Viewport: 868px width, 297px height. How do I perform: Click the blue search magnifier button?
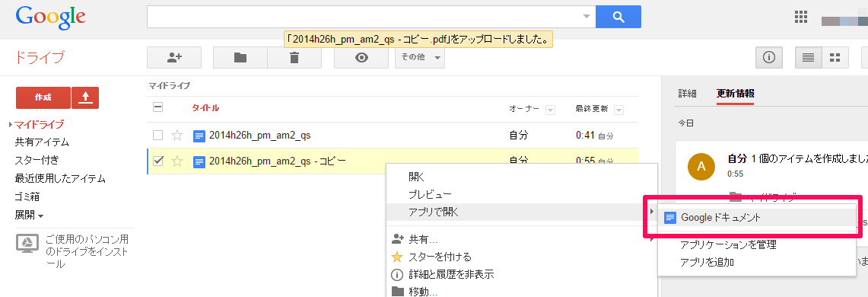618,17
